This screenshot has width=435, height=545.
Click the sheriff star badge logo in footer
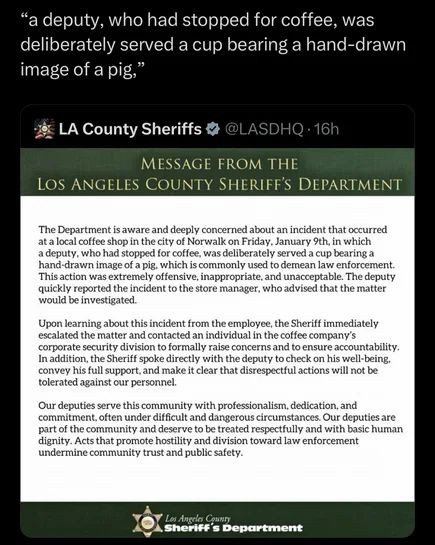click(x=148, y=520)
